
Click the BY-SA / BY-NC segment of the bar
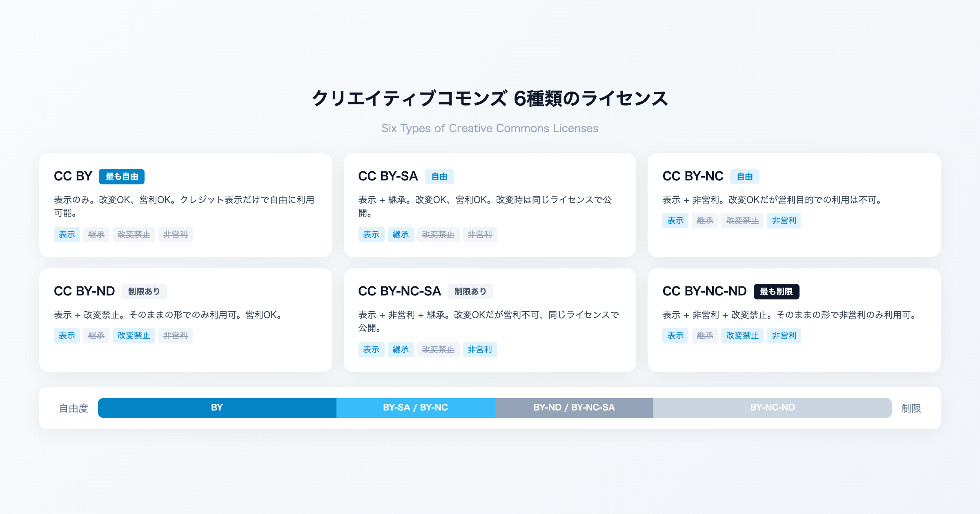point(416,408)
